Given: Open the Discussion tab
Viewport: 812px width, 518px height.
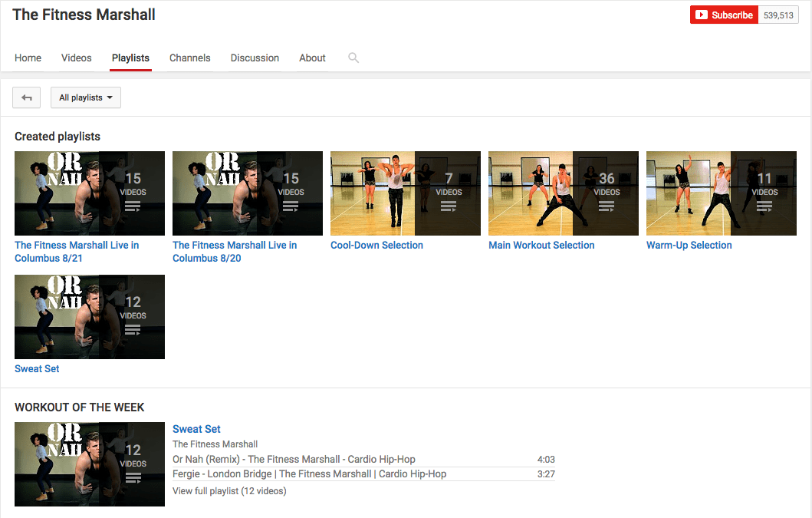Looking at the screenshot, I should click(x=255, y=58).
